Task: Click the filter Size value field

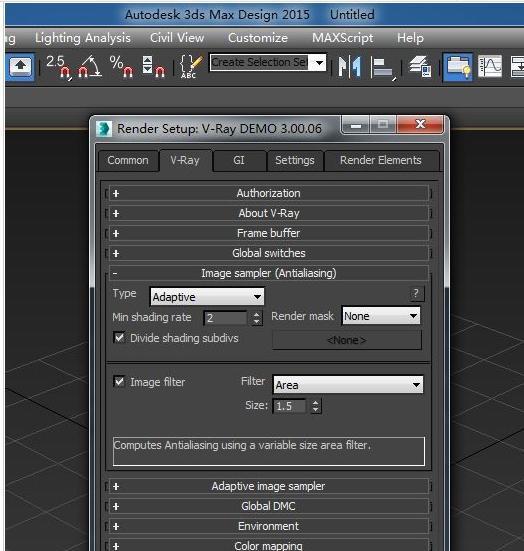Action: (x=290, y=406)
